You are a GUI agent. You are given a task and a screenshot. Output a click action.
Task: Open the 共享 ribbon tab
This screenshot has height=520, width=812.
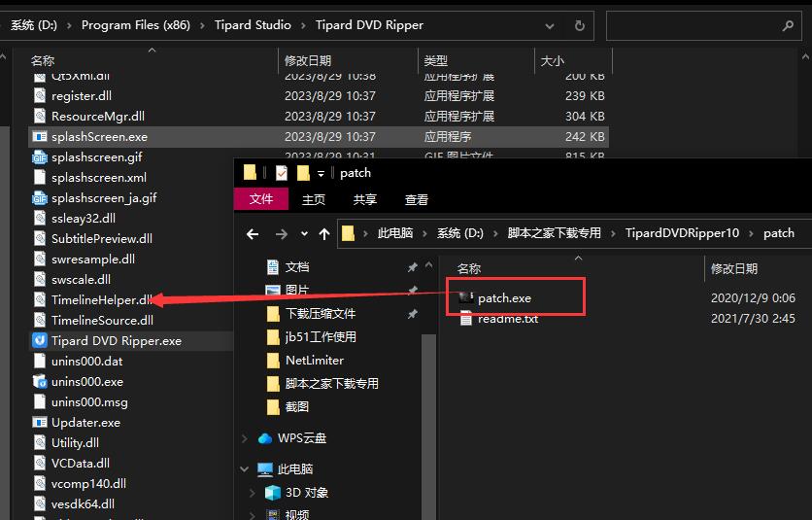[365, 199]
